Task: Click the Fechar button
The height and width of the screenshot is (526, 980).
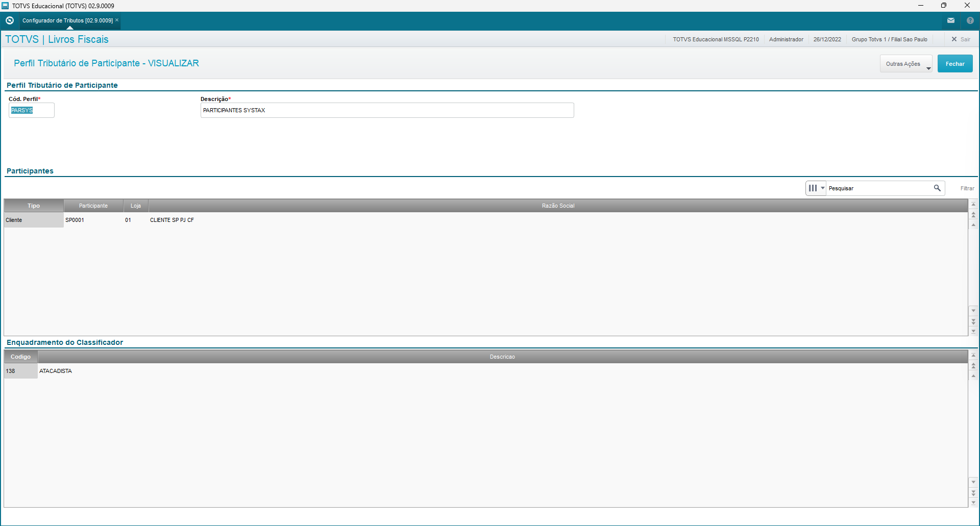Action: coord(955,64)
